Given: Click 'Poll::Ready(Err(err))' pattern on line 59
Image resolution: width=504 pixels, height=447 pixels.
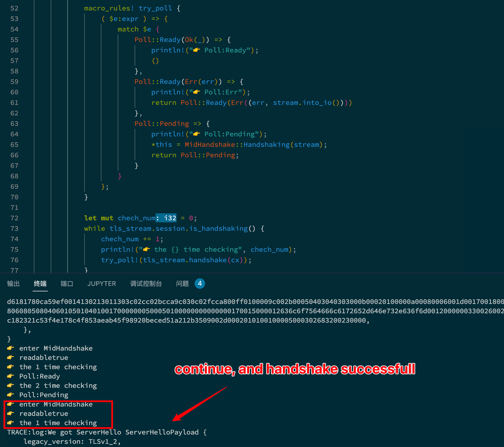Looking at the screenshot, I should (178, 82).
